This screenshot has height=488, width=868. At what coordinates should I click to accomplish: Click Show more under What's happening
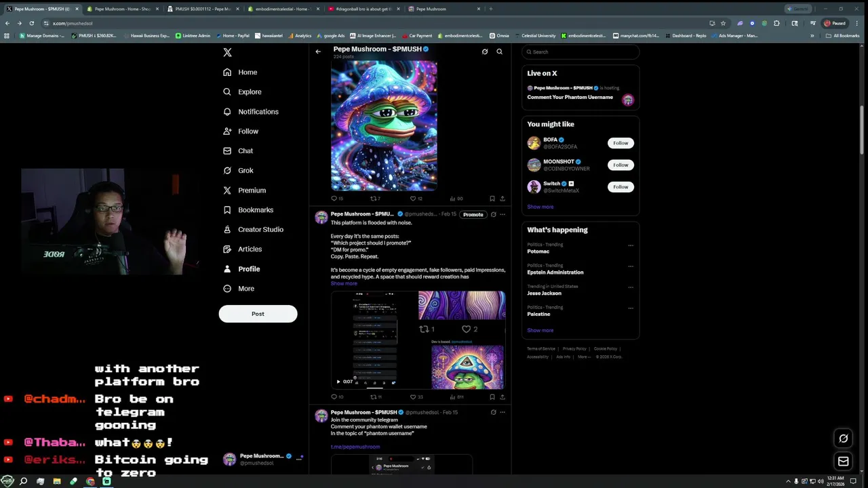540,330
